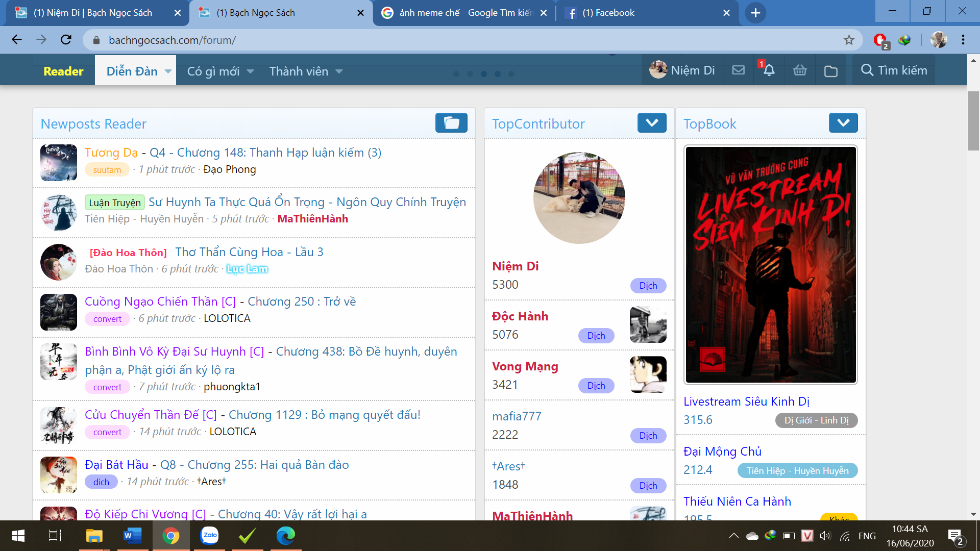Expand the TopContributor dropdown
The width and height of the screenshot is (980, 551).
pyautogui.click(x=652, y=123)
